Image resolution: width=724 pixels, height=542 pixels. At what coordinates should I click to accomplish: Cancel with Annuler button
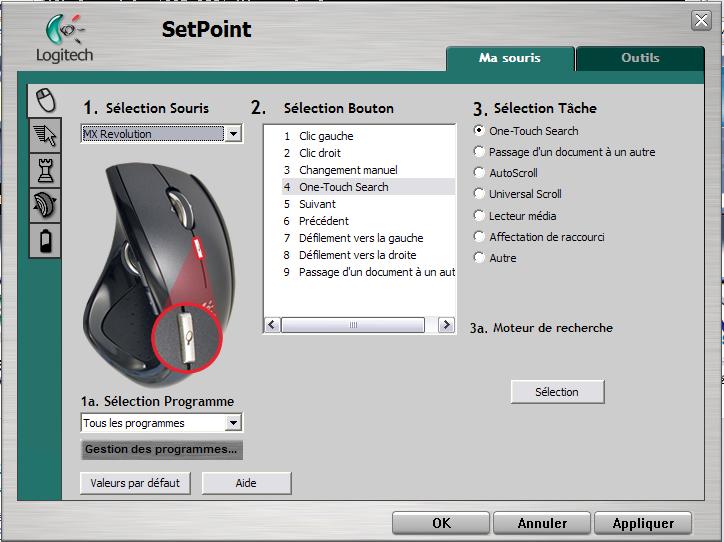tap(542, 523)
